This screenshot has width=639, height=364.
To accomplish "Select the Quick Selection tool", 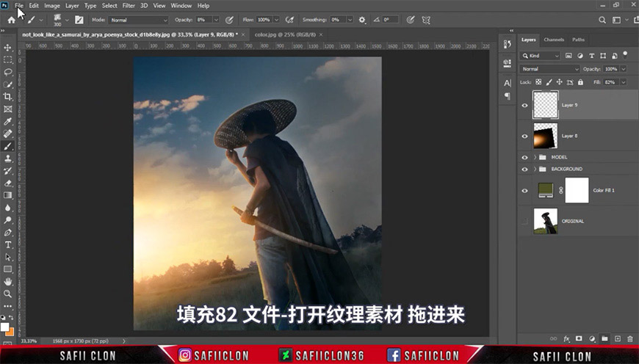I will click(8, 84).
